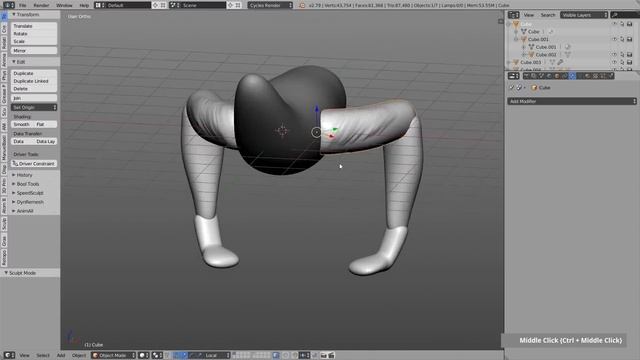Image resolution: width=640 pixels, height=360 pixels.
Task: Click the Join button
Action: point(34,98)
